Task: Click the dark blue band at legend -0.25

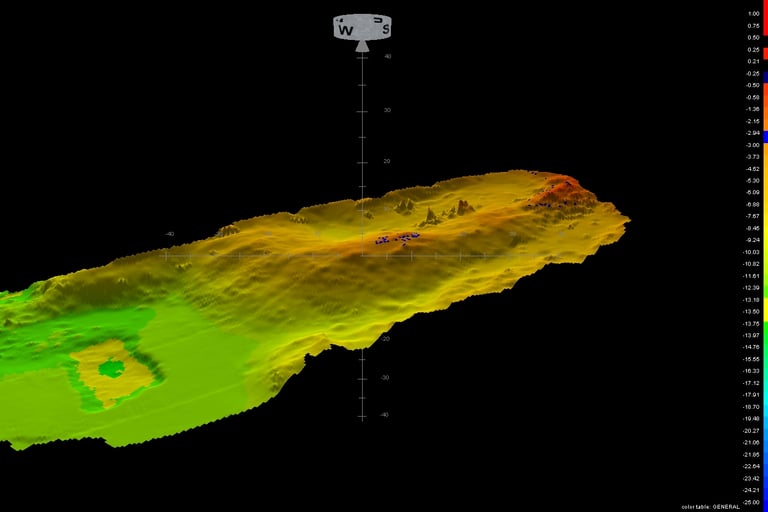Action: (766, 76)
